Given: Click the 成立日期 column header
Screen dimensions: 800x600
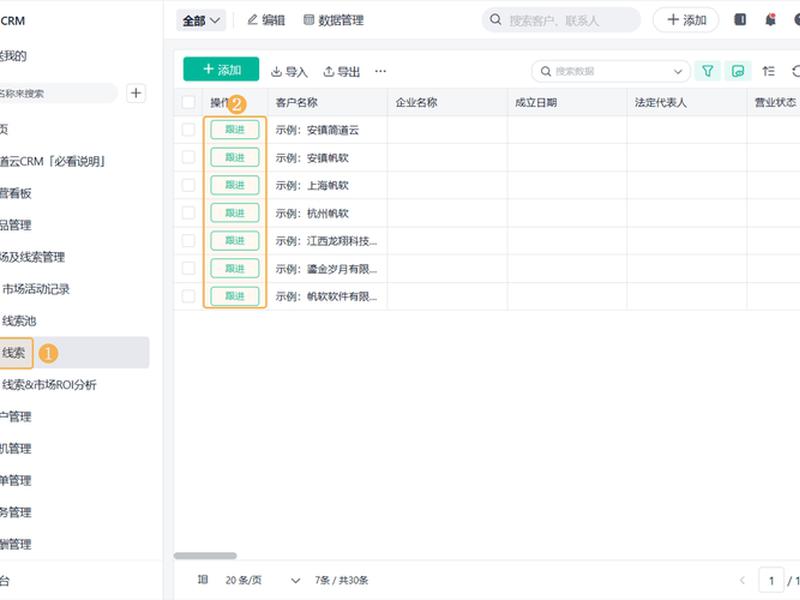Looking at the screenshot, I should tap(567, 102).
